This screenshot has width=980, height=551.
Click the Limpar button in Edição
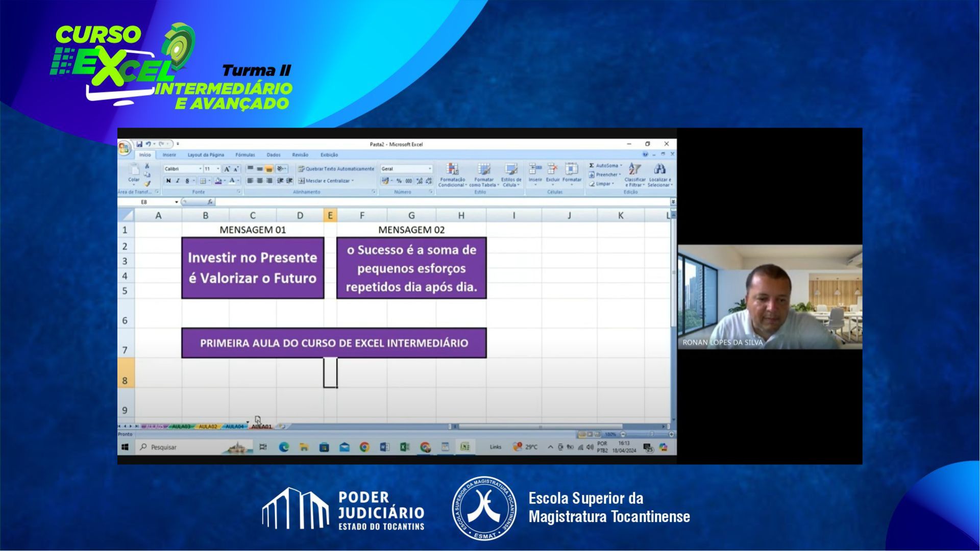coord(602,184)
